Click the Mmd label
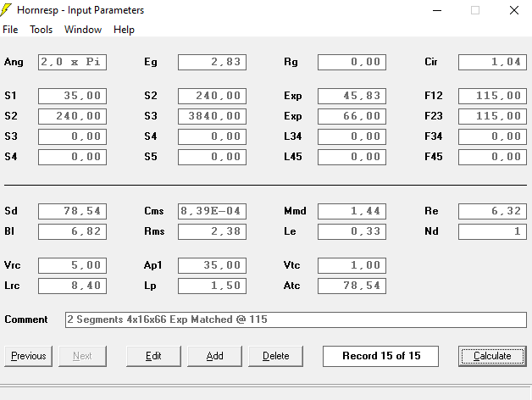This screenshot has height=400, width=532. tap(295, 211)
